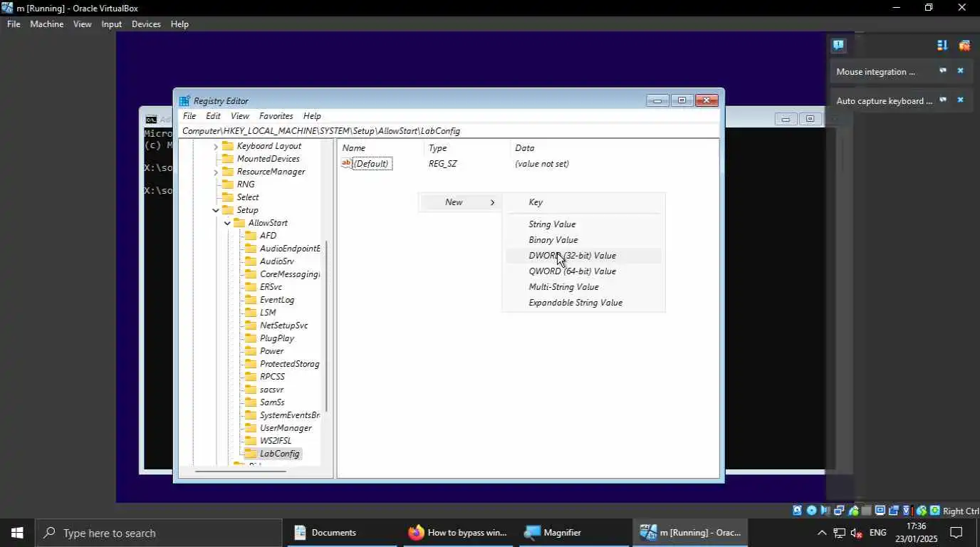Click the optical drive status icon
The image size is (980, 547).
click(811, 511)
